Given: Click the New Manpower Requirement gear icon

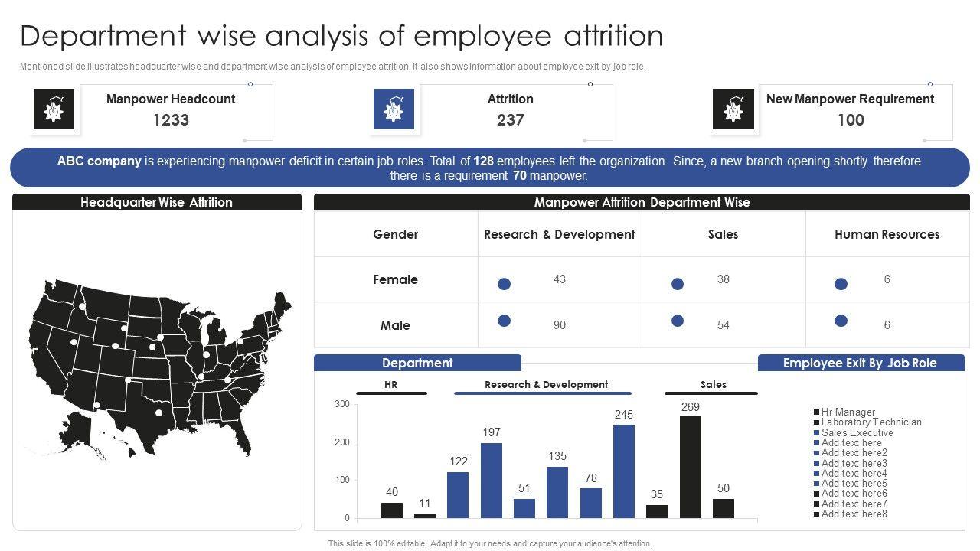Looking at the screenshot, I should pos(733,109).
